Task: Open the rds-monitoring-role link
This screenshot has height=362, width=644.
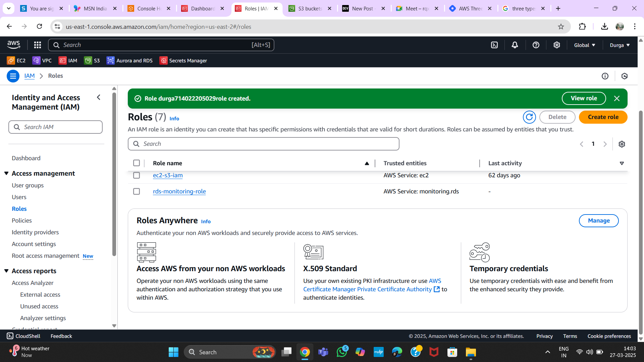Action: point(179,191)
